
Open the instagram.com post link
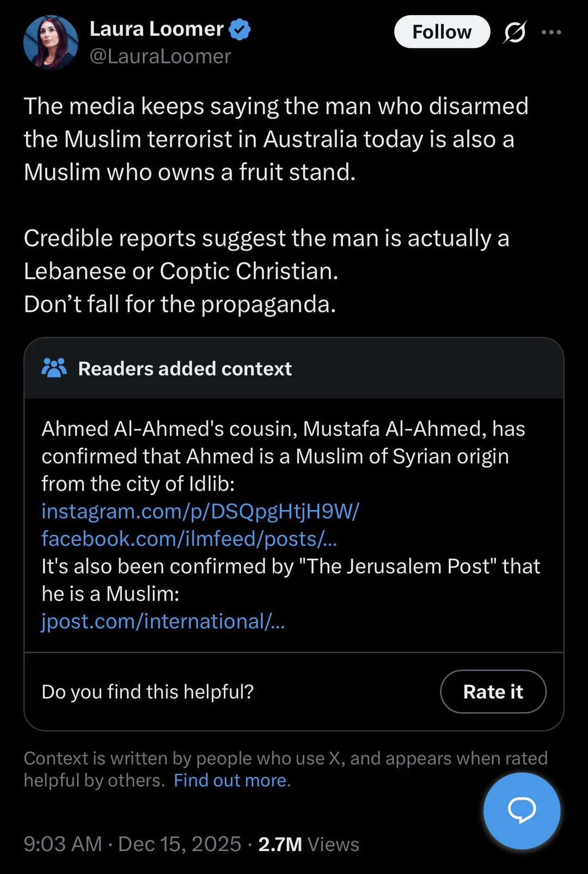point(200,511)
